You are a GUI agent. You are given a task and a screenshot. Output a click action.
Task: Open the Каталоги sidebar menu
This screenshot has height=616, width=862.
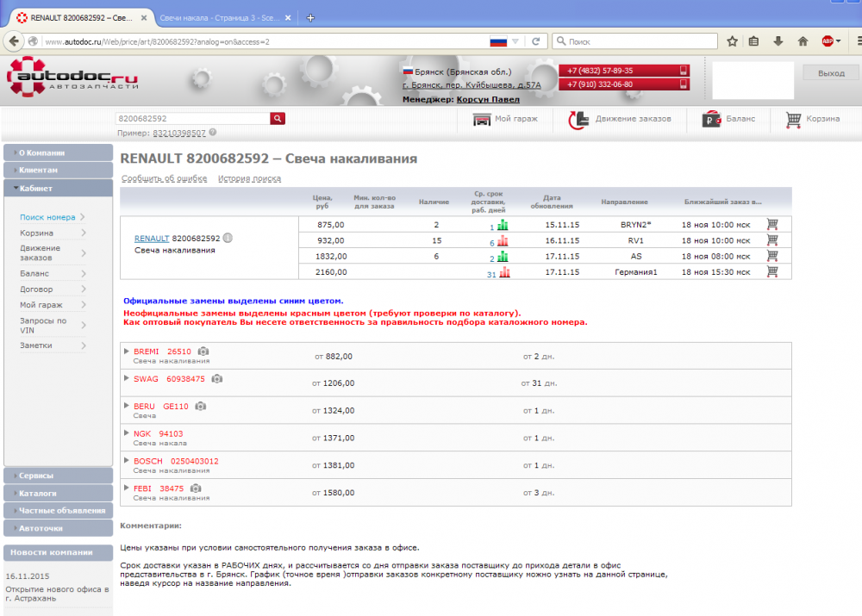coord(59,493)
